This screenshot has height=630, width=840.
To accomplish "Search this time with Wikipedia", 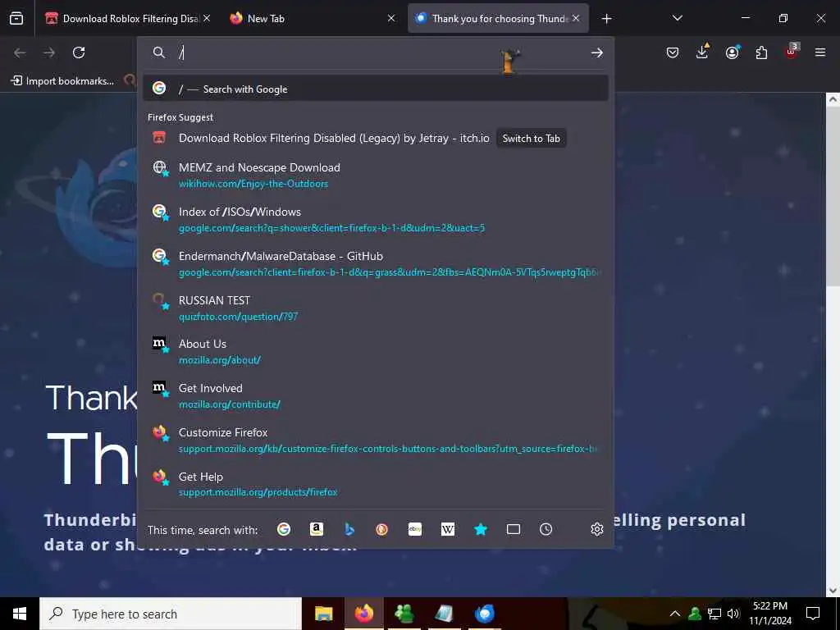I will [x=448, y=529].
